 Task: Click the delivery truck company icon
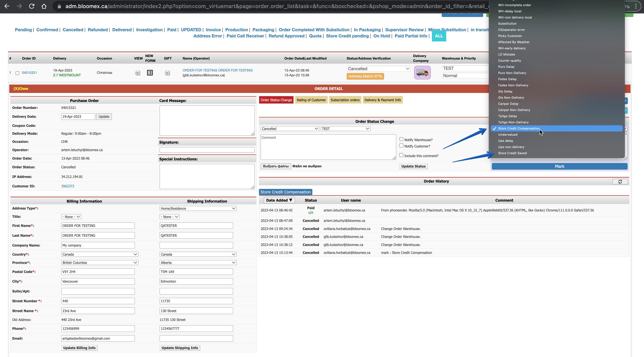click(422, 72)
